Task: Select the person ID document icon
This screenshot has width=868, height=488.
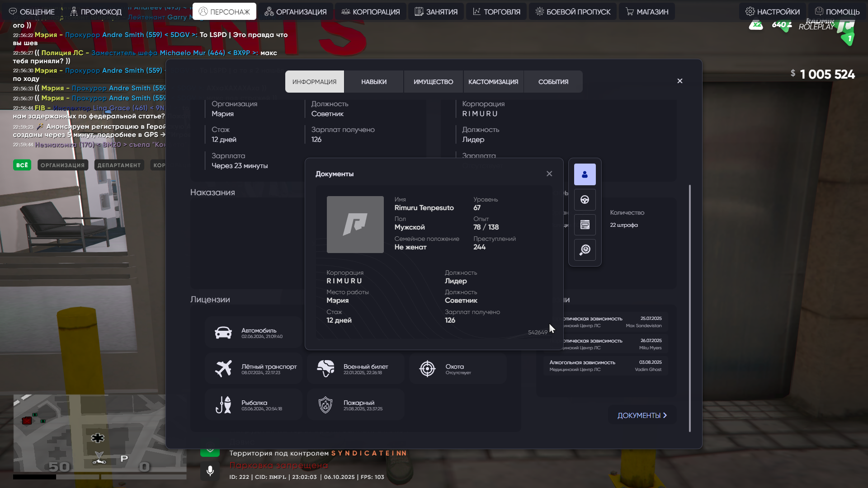Action: click(585, 174)
